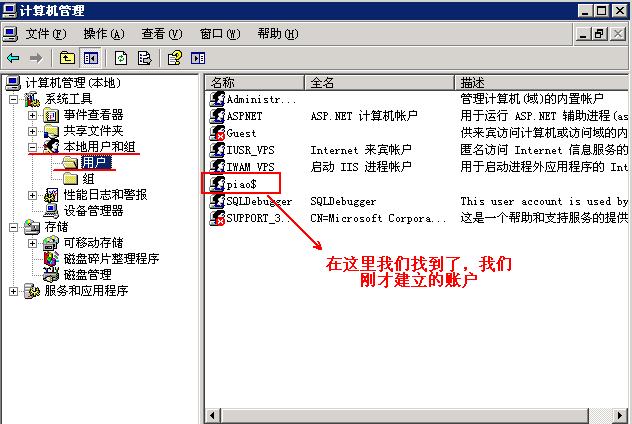Collapse the 本地用户和组 node
Screen dimensions: 632x424
[x=32, y=147]
